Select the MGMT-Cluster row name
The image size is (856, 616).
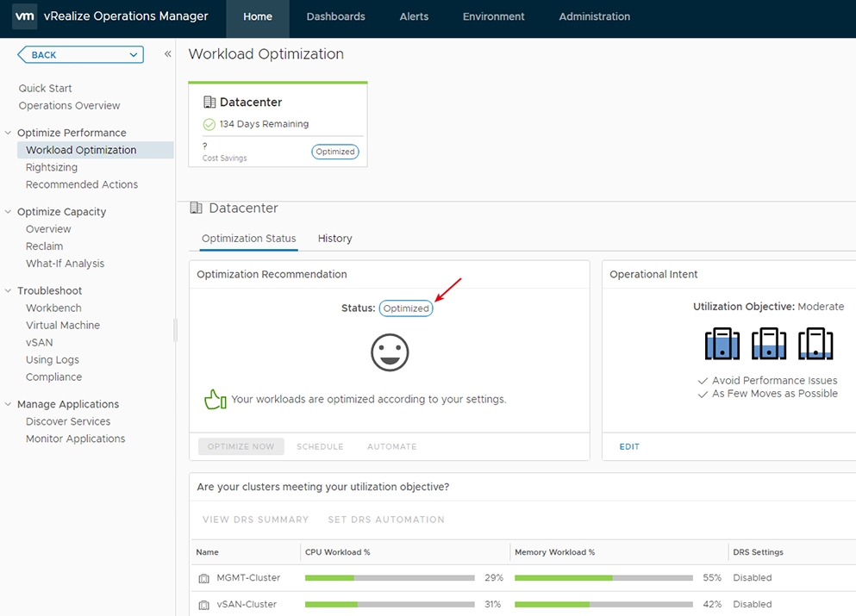tap(248, 578)
